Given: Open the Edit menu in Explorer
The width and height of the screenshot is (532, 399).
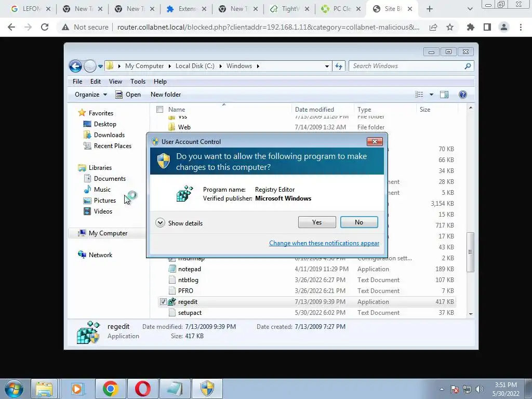Looking at the screenshot, I should pos(96,82).
